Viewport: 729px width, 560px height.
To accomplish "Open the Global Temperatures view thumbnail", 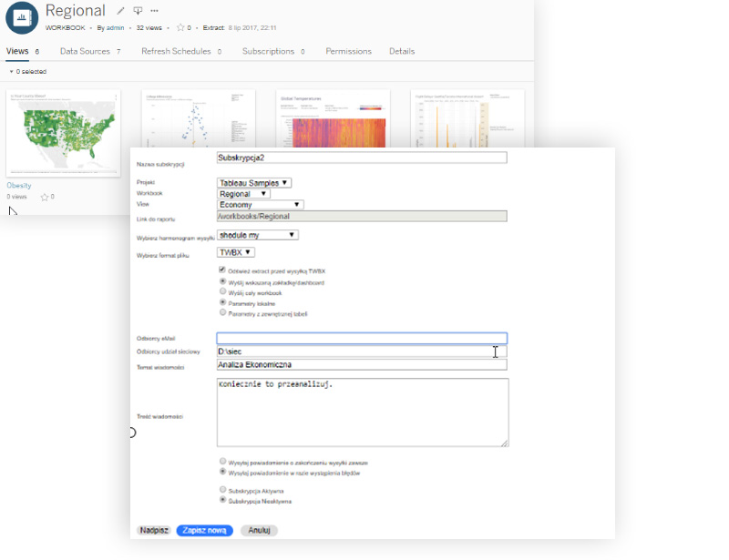I will (x=333, y=118).
